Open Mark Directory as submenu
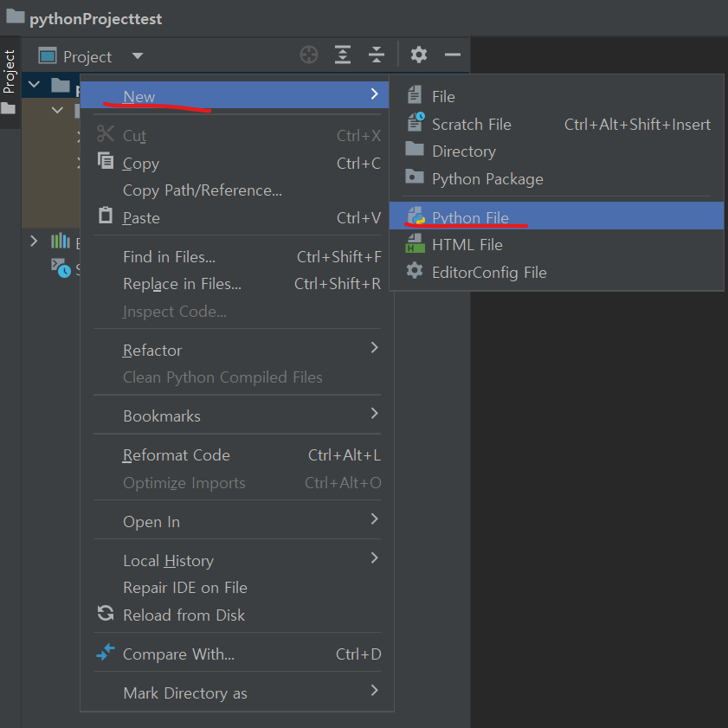 pyautogui.click(x=237, y=693)
